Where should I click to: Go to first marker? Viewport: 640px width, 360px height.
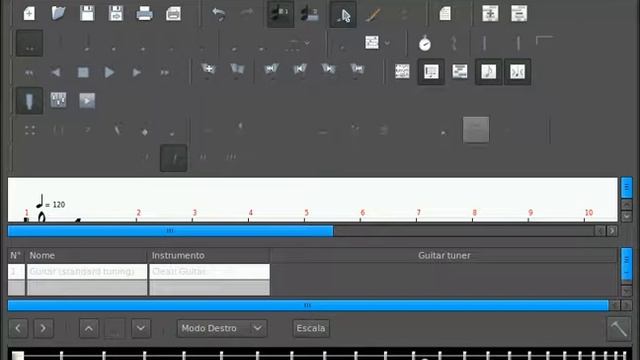click(271, 69)
